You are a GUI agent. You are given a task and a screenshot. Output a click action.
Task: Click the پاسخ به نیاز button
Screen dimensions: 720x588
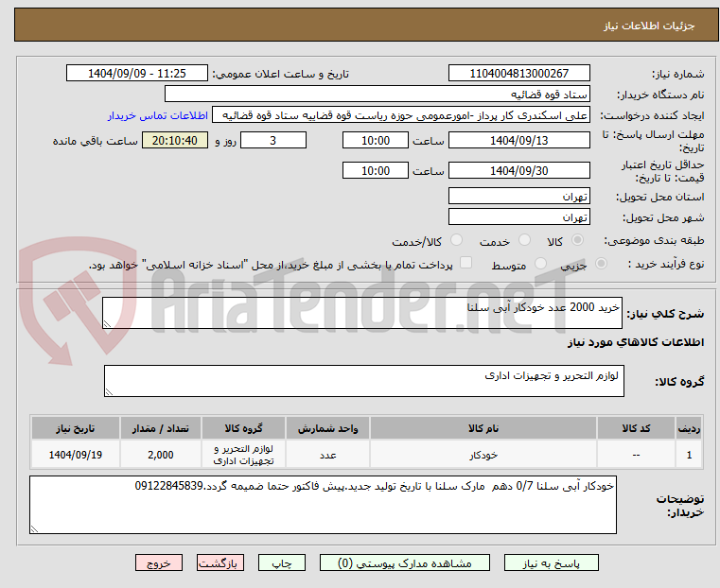pos(551,562)
